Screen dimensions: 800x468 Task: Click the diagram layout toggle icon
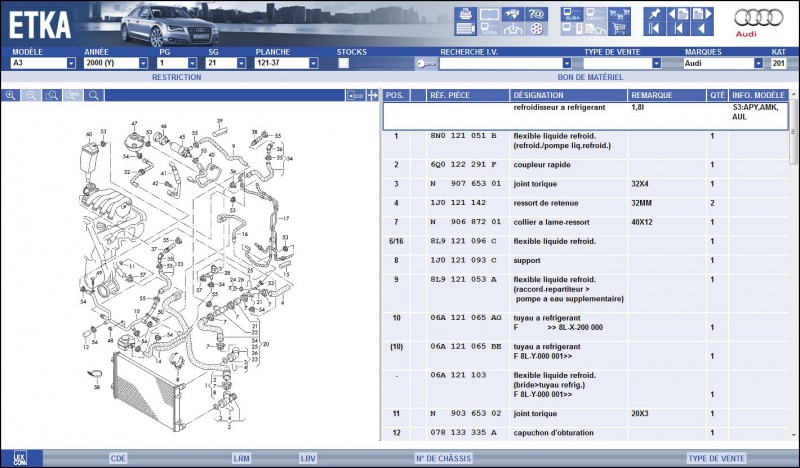point(355,95)
